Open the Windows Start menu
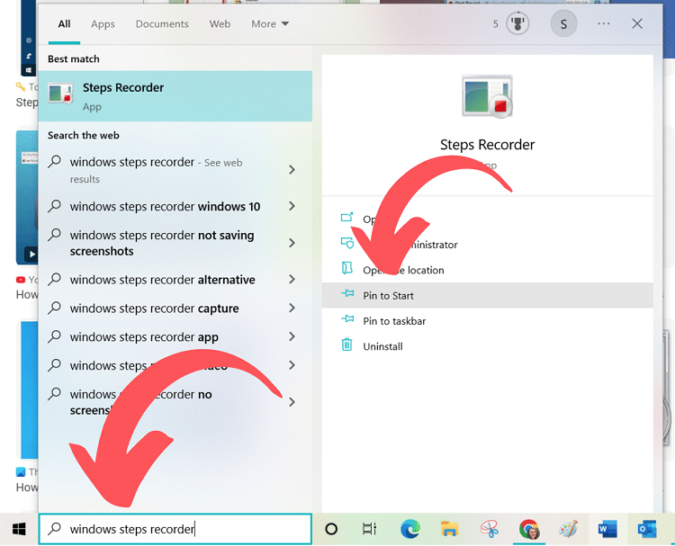Screen dimensions: 675x546 pos(19,529)
